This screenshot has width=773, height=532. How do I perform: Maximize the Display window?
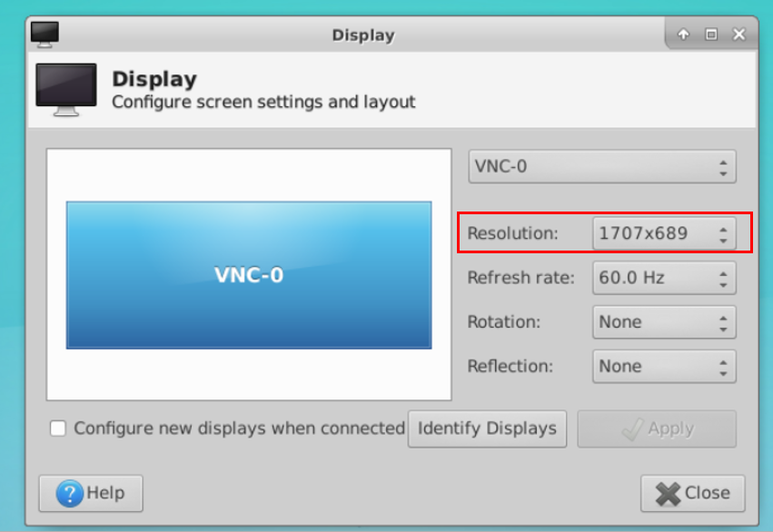[711, 35]
